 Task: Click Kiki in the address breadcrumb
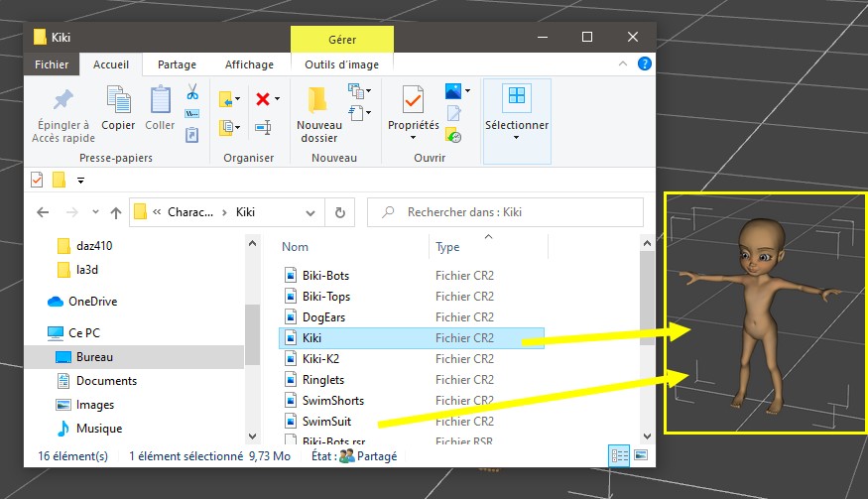click(245, 212)
